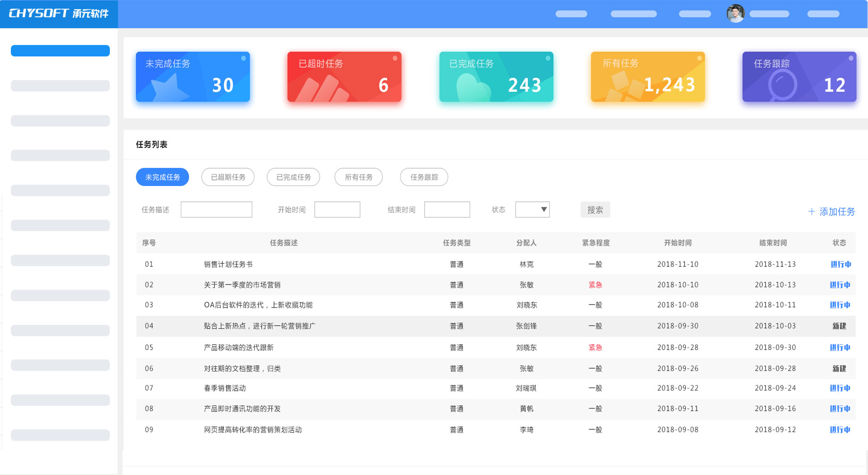The width and height of the screenshot is (868, 475).
Task: Switch to the 已完成任务 filter tab
Action: [x=293, y=177]
